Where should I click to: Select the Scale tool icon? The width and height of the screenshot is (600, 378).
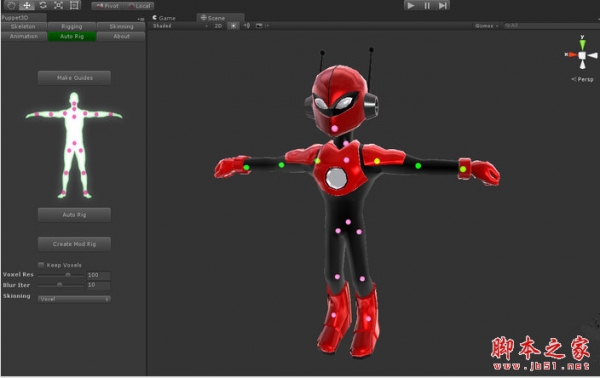pos(59,5)
